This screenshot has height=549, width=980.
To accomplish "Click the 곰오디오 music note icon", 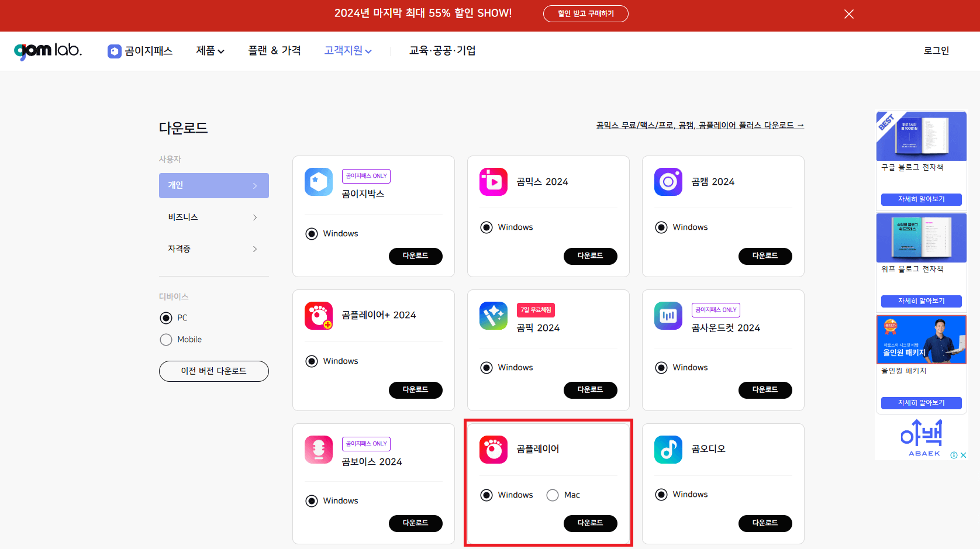I will (x=668, y=450).
